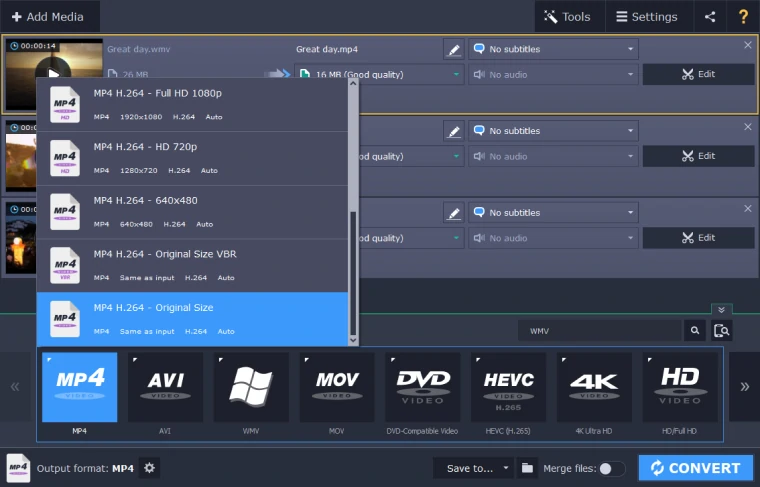Click the magnifier search icon
Viewport: 760px width, 487px height.
point(695,330)
